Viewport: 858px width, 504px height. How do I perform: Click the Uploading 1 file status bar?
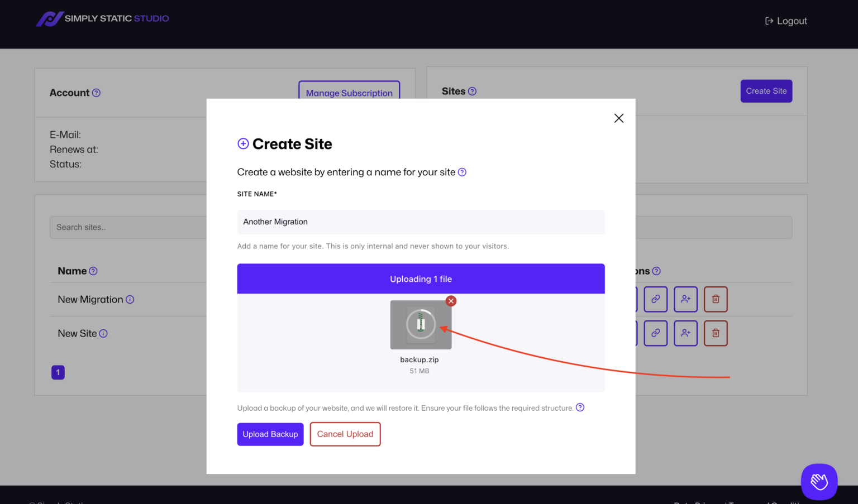[421, 279]
